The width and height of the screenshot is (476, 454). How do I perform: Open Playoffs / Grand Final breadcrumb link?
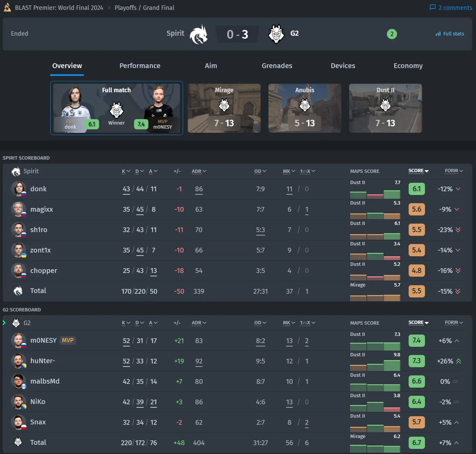pos(144,7)
